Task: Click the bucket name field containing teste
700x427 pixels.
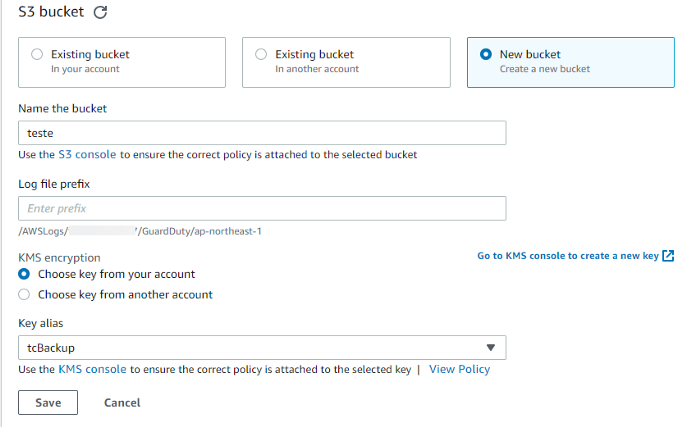Action: point(262,133)
